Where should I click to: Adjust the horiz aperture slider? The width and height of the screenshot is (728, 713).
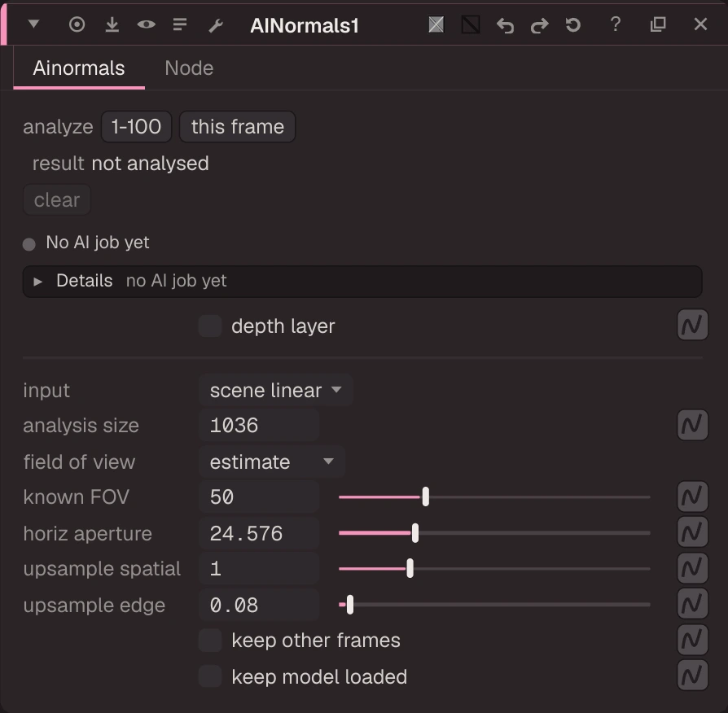tap(494, 533)
